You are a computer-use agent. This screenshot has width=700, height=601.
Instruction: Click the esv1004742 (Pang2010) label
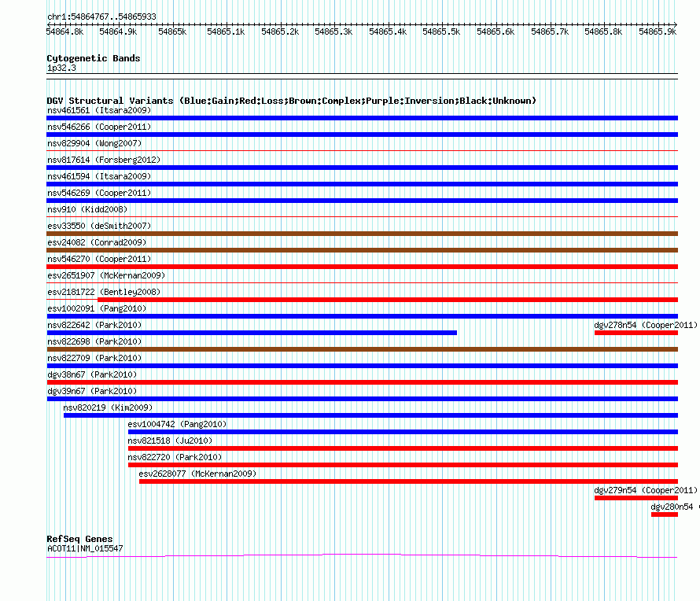pos(177,424)
